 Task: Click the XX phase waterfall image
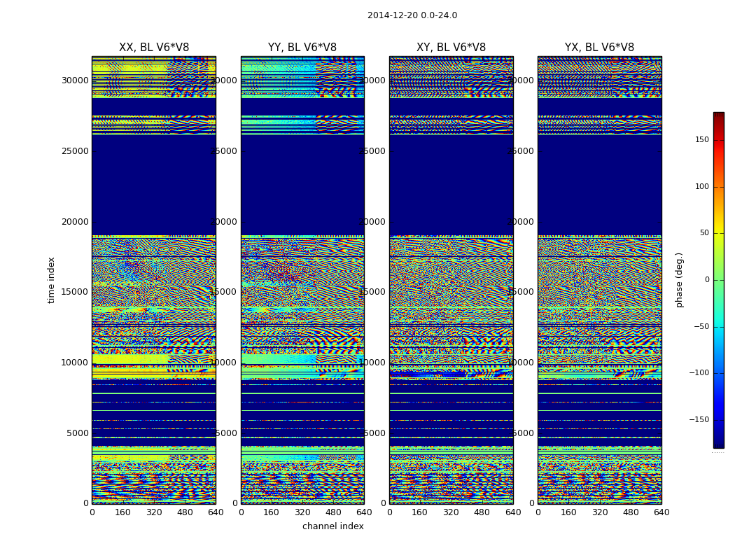coord(154,280)
